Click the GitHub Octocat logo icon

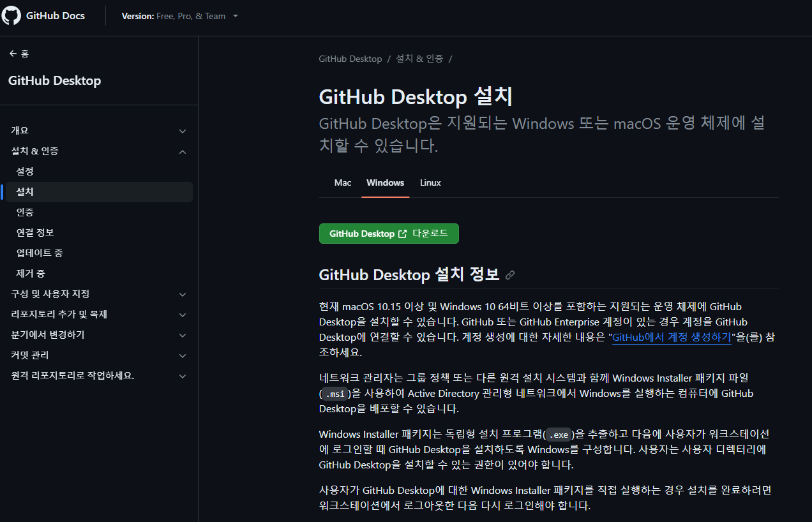(x=11, y=15)
